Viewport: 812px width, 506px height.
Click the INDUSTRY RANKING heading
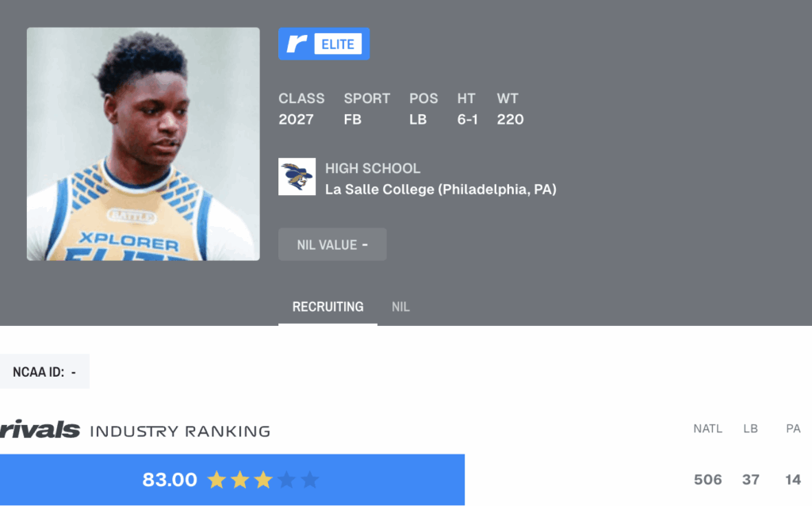click(180, 431)
